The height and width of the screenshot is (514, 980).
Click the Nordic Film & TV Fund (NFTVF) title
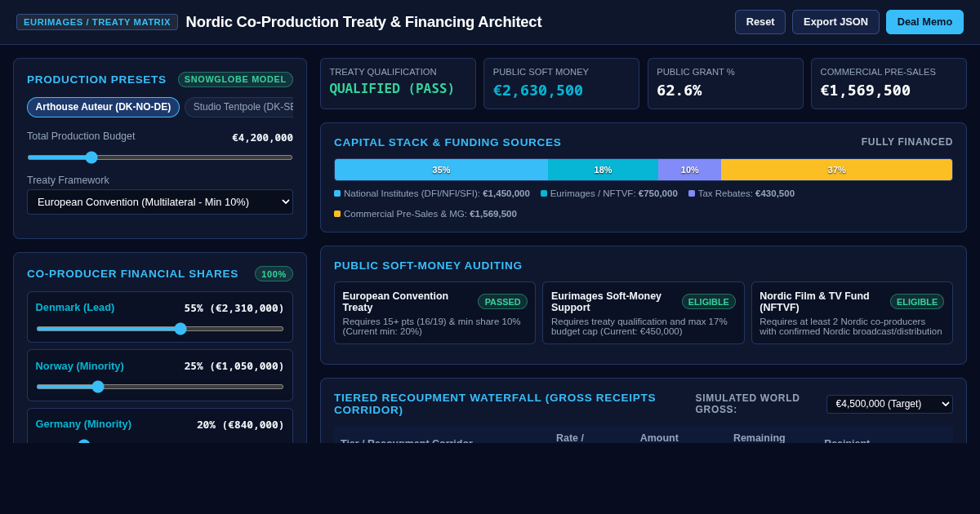click(815, 302)
